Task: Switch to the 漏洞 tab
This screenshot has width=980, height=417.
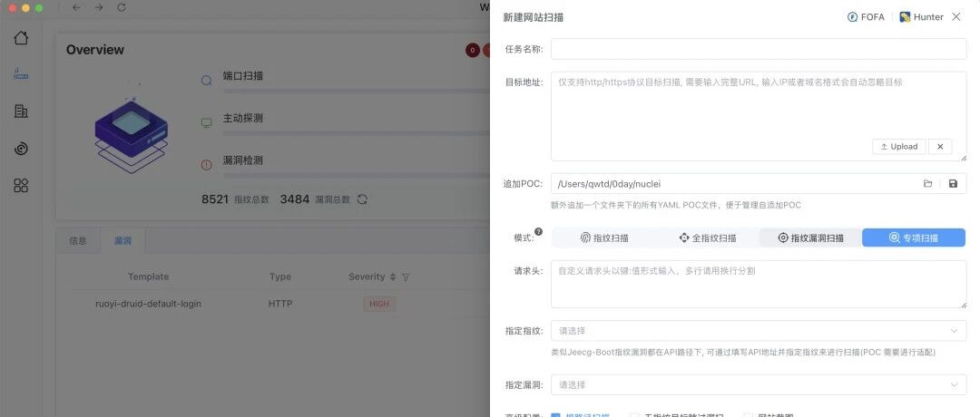Action: coord(122,240)
